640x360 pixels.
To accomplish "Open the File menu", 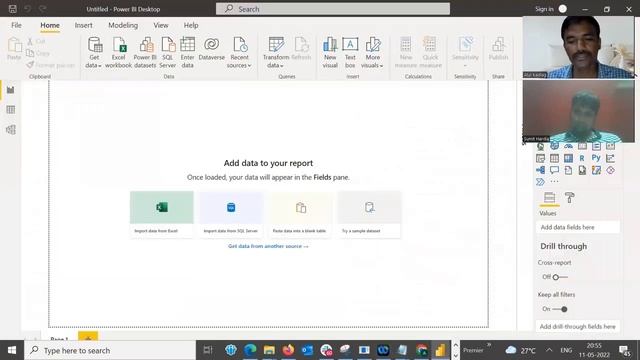I will (16, 25).
